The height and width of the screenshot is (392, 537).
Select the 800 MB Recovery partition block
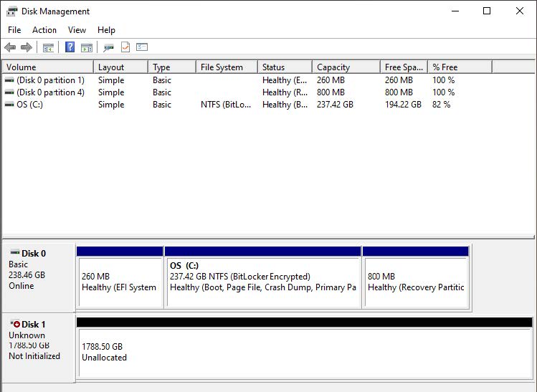[x=416, y=282]
